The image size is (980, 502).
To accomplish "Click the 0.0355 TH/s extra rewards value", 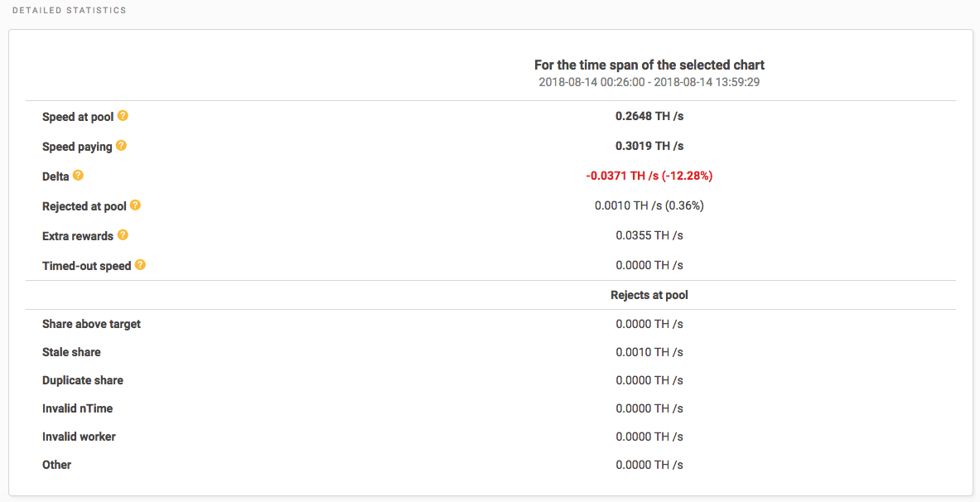I will 649,235.
